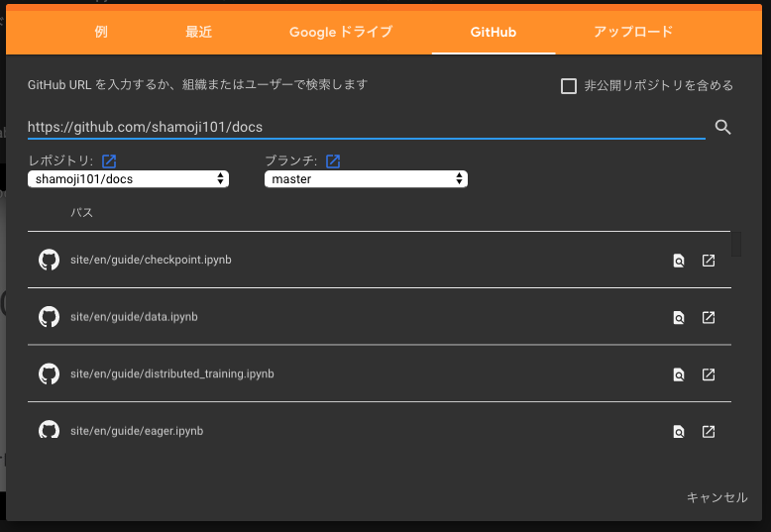The height and width of the screenshot is (532, 771).
Task: Enable 非公開リポジトリを含める checkbox
Action: coord(569,86)
